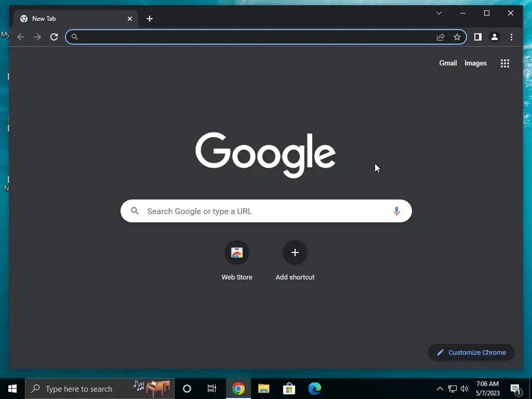Open the Windows Start menu
The image size is (532, 399).
click(x=12, y=389)
